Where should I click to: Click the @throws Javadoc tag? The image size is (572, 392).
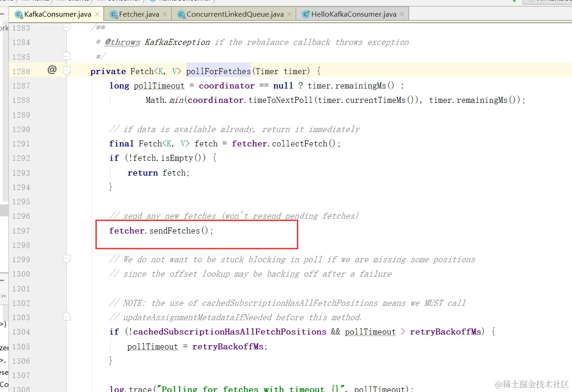(x=122, y=42)
